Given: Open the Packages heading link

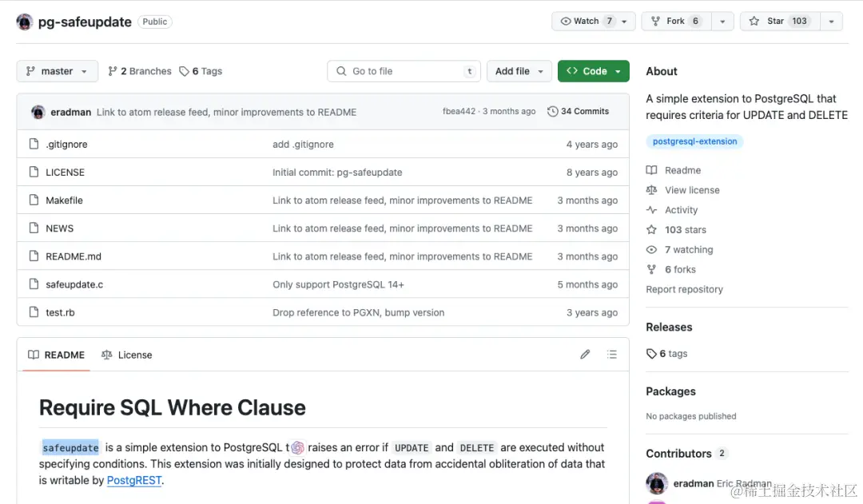Looking at the screenshot, I should [x=670, y=391].
